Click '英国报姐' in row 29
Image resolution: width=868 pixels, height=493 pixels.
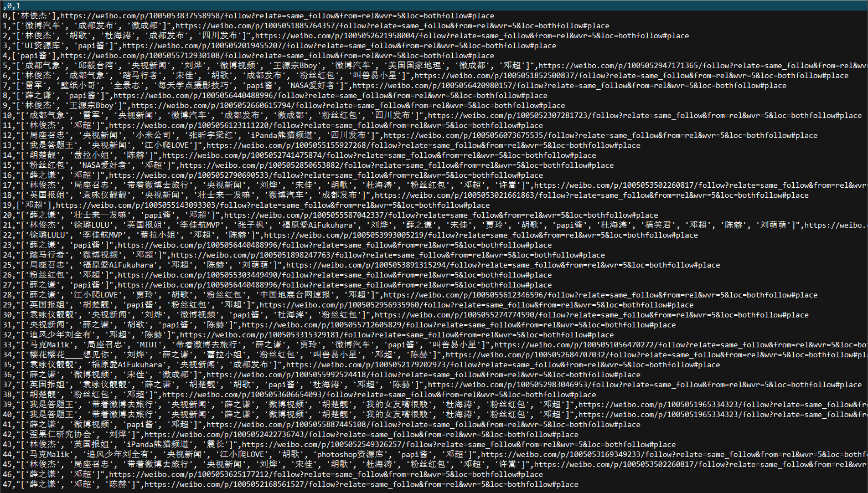click(47, 305)
